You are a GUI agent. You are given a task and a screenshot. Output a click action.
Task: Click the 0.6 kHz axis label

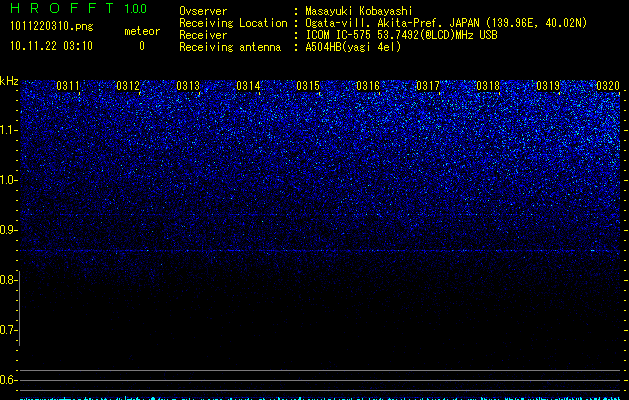(x=9, y=380)
